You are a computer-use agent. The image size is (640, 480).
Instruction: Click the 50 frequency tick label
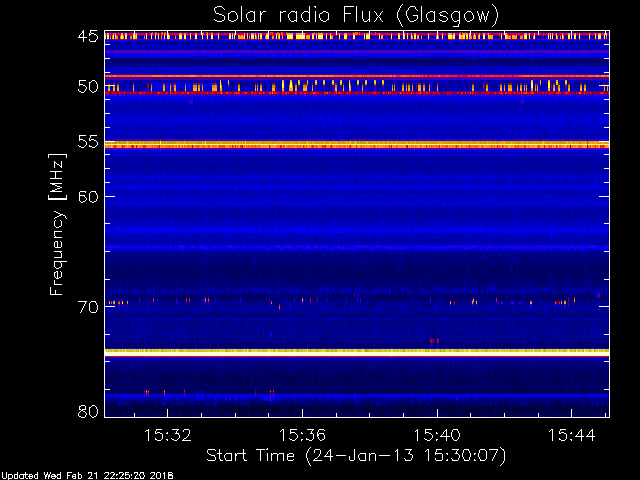pyautogui.click(x=88, y=87)
